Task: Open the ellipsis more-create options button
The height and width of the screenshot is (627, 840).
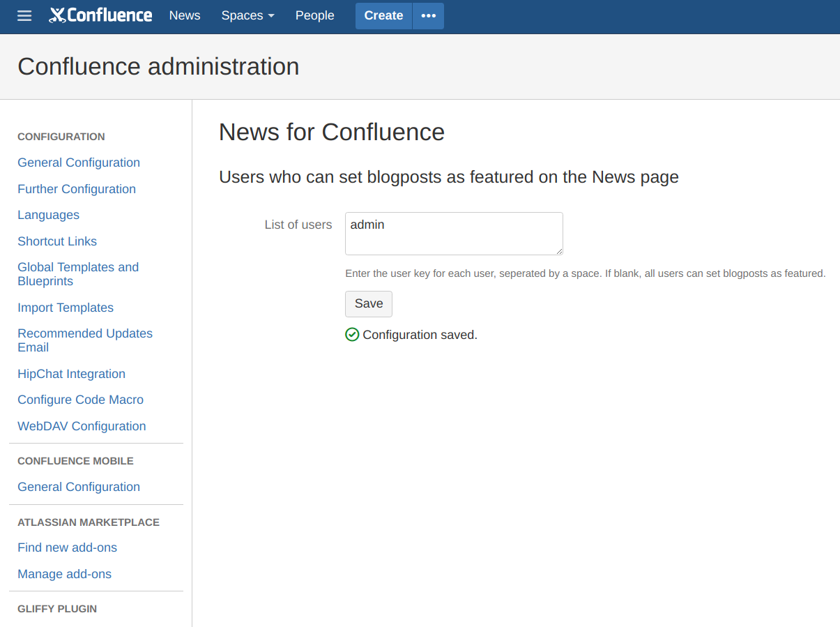Action: (x=428, y=16)
